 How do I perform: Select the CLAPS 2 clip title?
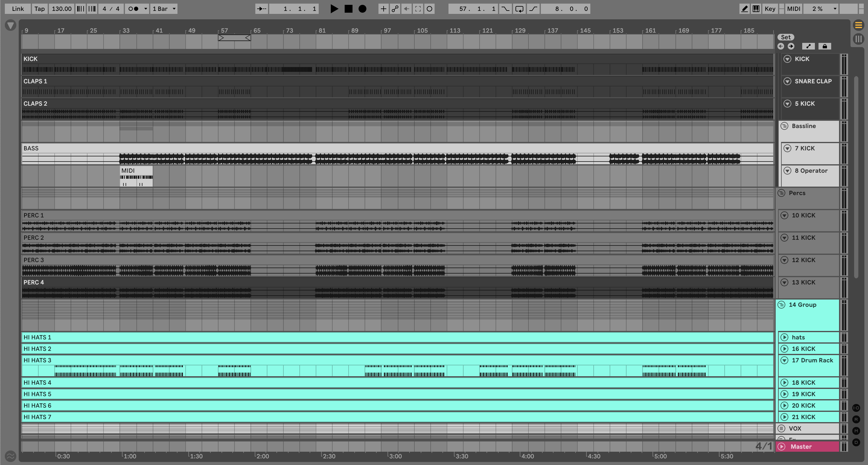35,104
